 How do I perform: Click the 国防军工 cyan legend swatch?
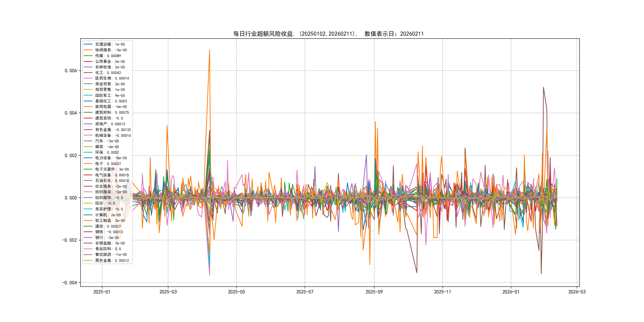click(88, 95)
